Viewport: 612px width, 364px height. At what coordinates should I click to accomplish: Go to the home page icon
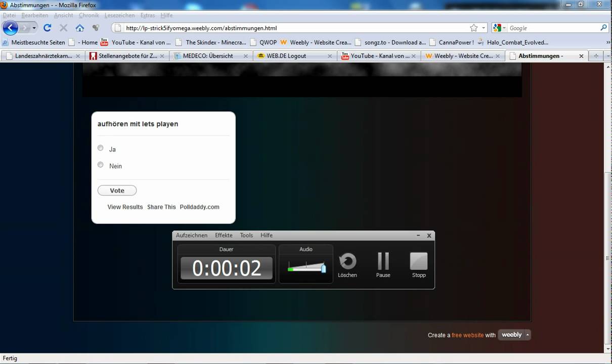[x=80, y=28]
